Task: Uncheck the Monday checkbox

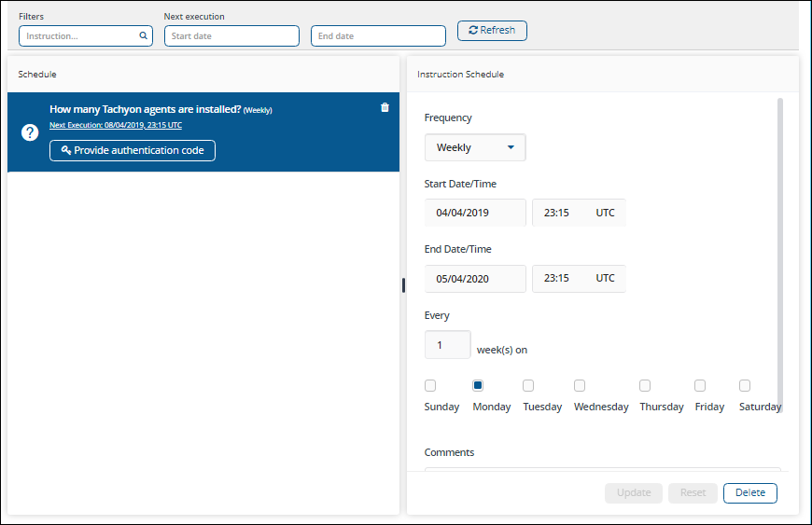Action: click(x=478, y=385)
